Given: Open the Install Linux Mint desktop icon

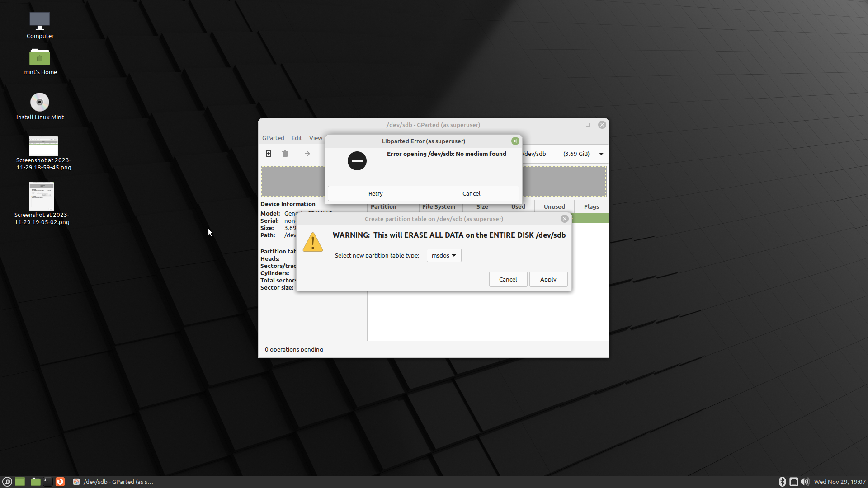Looking at the screenshot, I should point(40,102).
